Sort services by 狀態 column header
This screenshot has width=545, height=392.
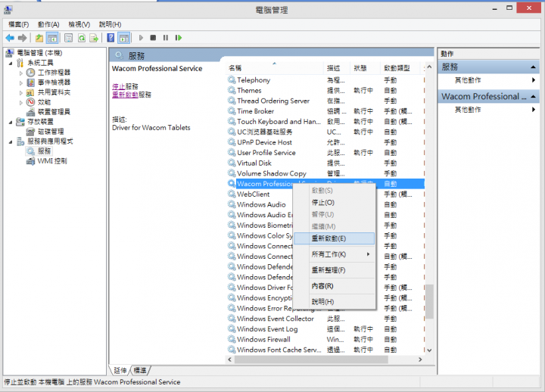pos(363,68)
